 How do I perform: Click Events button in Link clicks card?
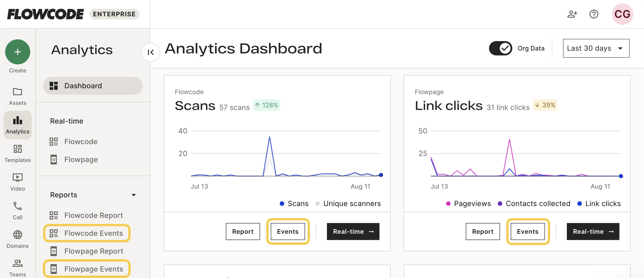[x=527, y=232]
